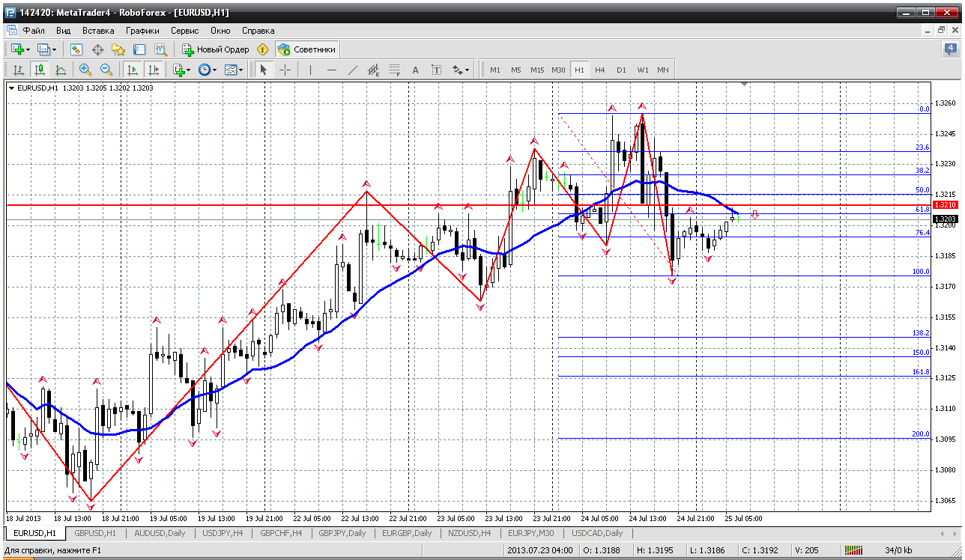Click the Новый Ордер button
Image resolution: width=965 pixels, height=560 pixels.
click(x=215, y=49)
